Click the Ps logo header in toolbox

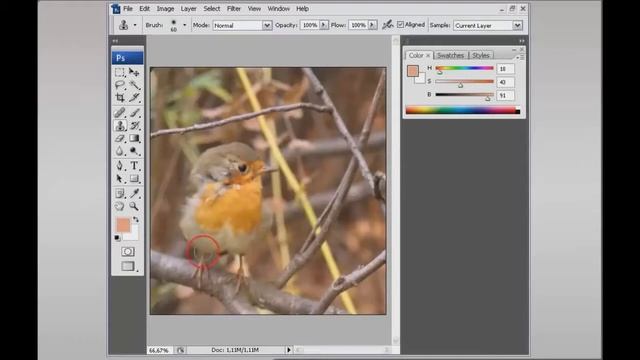tap(127, 58)
